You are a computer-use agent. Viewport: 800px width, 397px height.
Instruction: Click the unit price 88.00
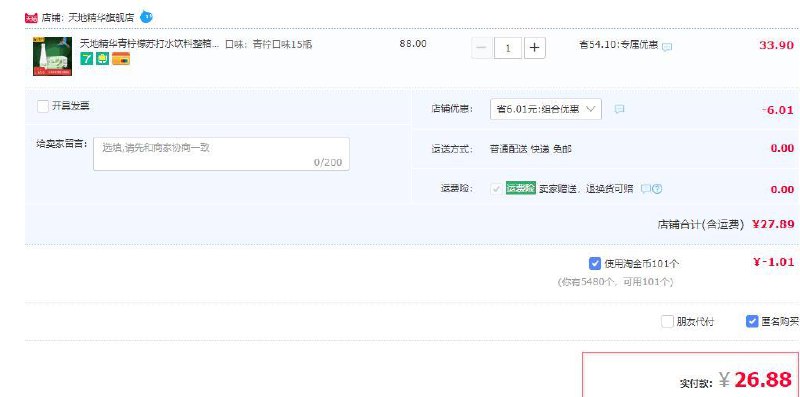413,44
